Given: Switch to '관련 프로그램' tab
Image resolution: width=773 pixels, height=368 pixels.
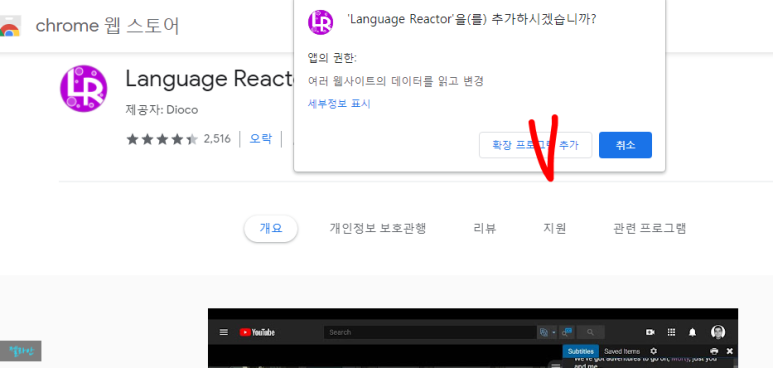Looking at the screenshot, I should pyautogui.click(x=649, y=228).
